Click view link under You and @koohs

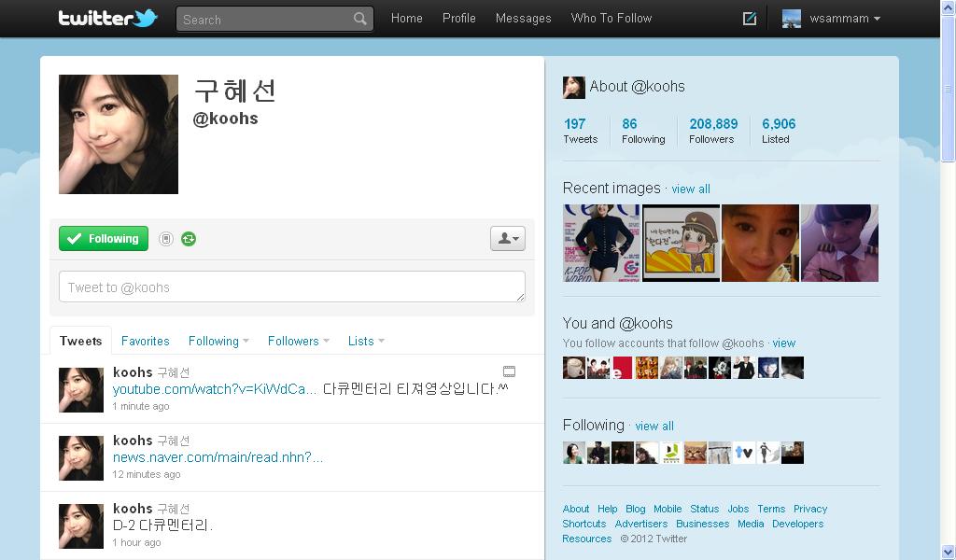[784, 343]
